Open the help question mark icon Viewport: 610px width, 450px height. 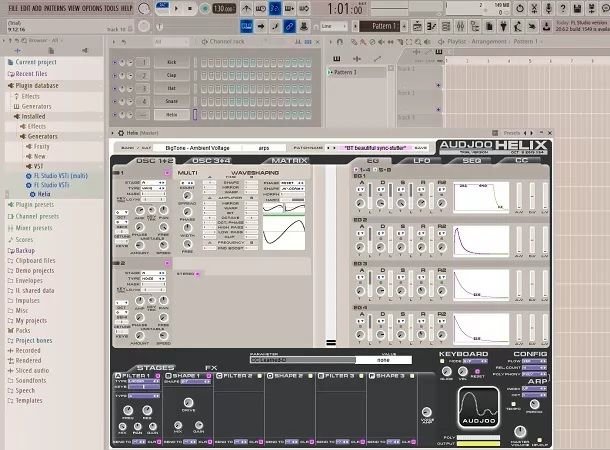[x=563, y=8]
